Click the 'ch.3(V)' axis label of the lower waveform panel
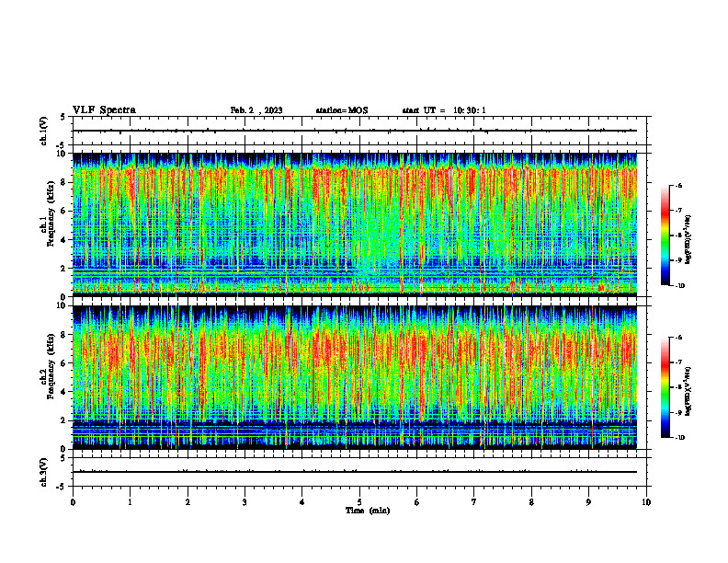 (x=43, y=472)
